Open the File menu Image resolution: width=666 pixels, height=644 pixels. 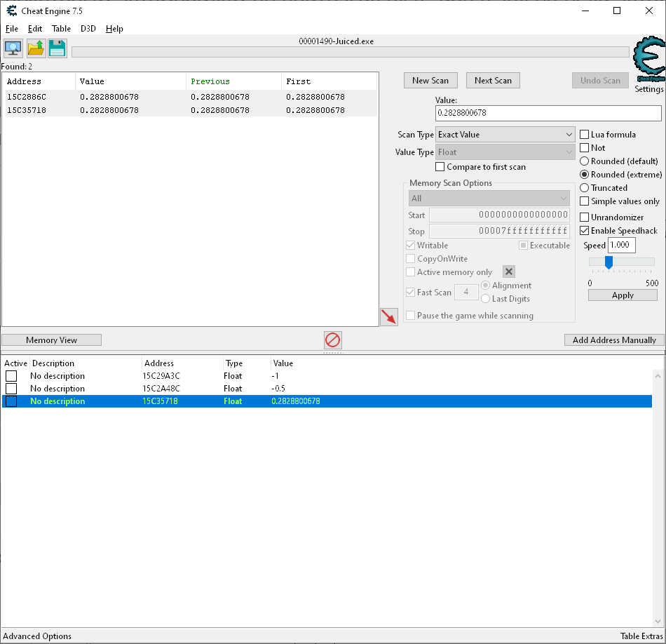pyautogui.click(x=12, y=29)
